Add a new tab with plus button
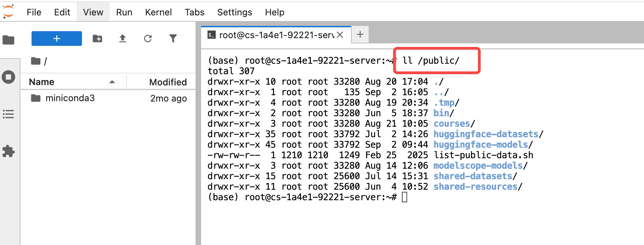 360,35
